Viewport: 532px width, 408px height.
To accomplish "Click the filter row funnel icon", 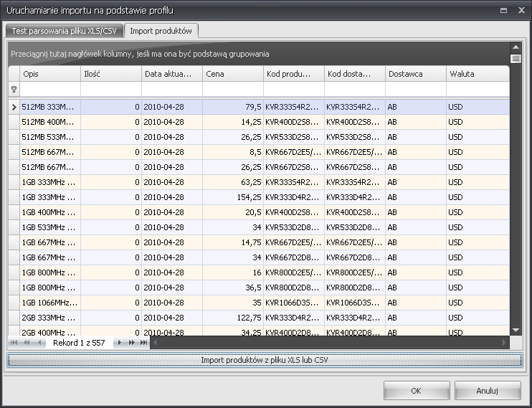I will click(x=14, y=89).
